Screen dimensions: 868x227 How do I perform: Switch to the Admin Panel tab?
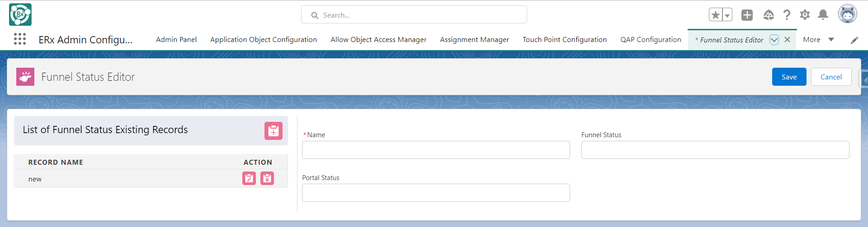click(x=176, y=40)
